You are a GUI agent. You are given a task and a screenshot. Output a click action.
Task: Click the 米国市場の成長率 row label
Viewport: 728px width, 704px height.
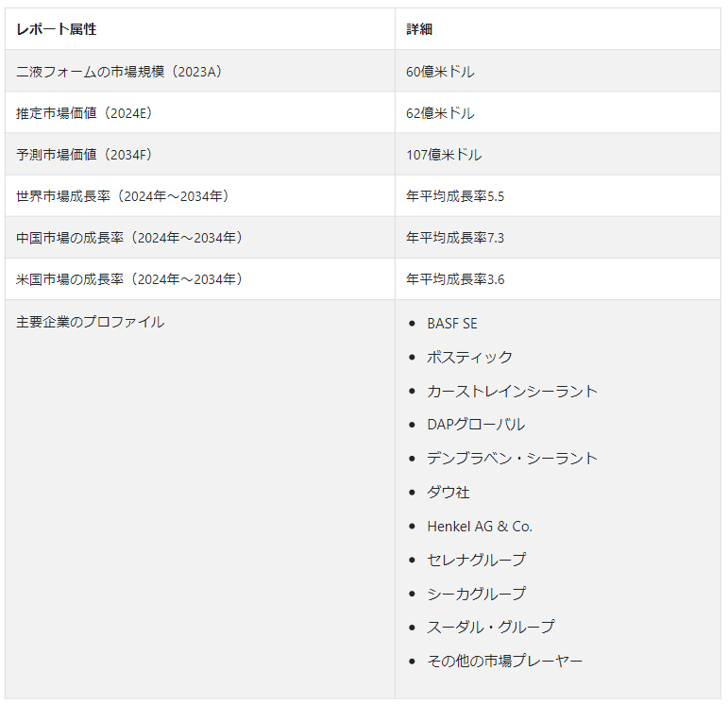129,279
